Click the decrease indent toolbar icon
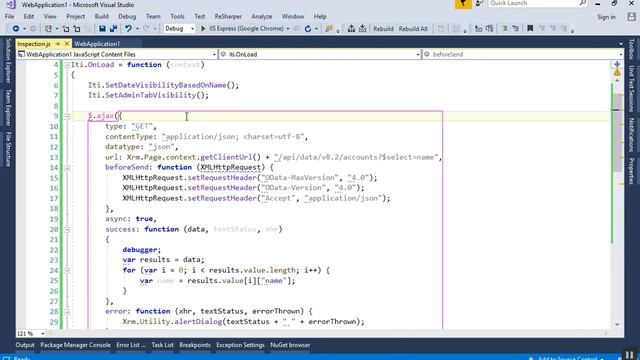 pos(478,29)
